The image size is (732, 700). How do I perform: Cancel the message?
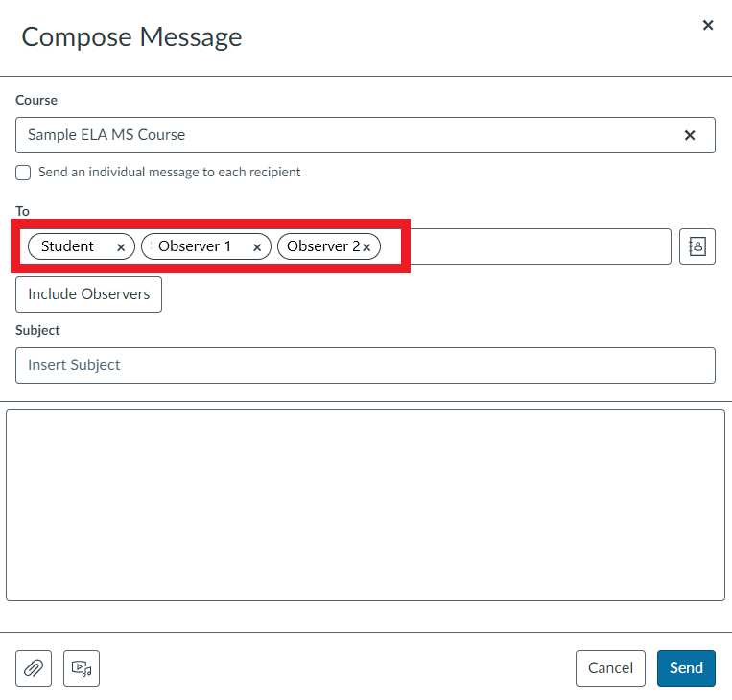[x=610, y=668]
